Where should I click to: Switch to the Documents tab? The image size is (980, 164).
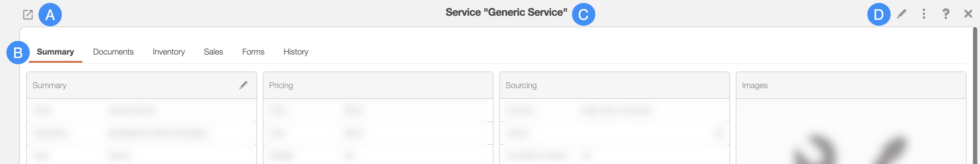[x=113, y=52]
